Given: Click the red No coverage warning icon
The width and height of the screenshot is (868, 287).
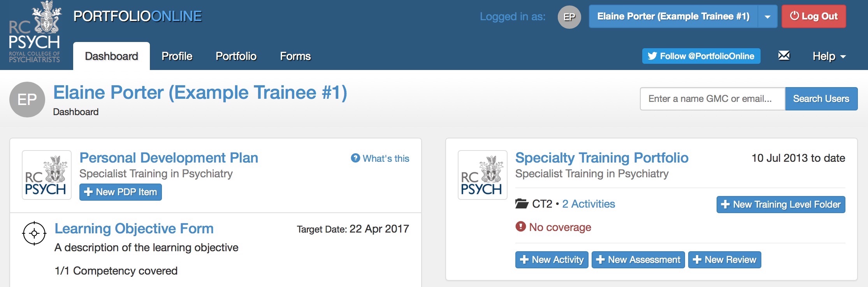Looking at the screenshot, I should pos(520,226).
